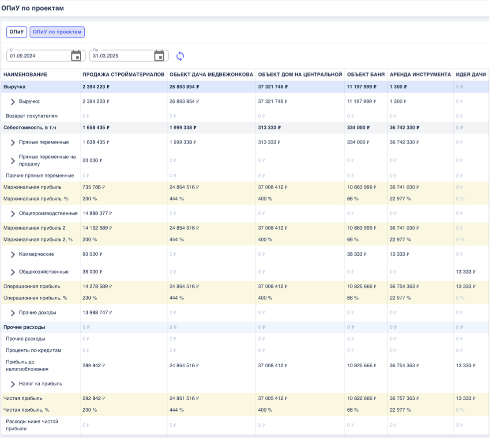Expand the Налог на прибыль row
504x439 pixels.
13,384
